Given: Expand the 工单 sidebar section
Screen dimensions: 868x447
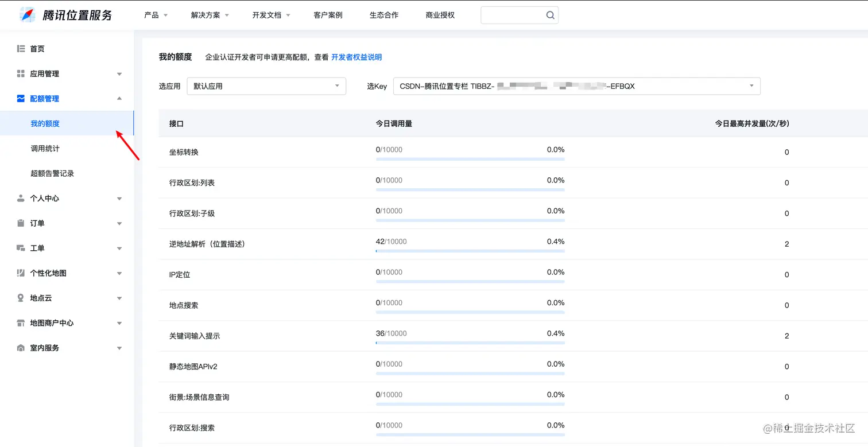Looking at the screenshot, I should coord(119,248).
